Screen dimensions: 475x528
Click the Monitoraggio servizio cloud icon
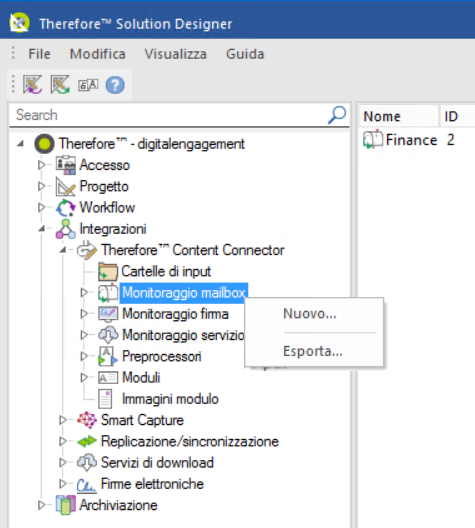tap(108, 335)
